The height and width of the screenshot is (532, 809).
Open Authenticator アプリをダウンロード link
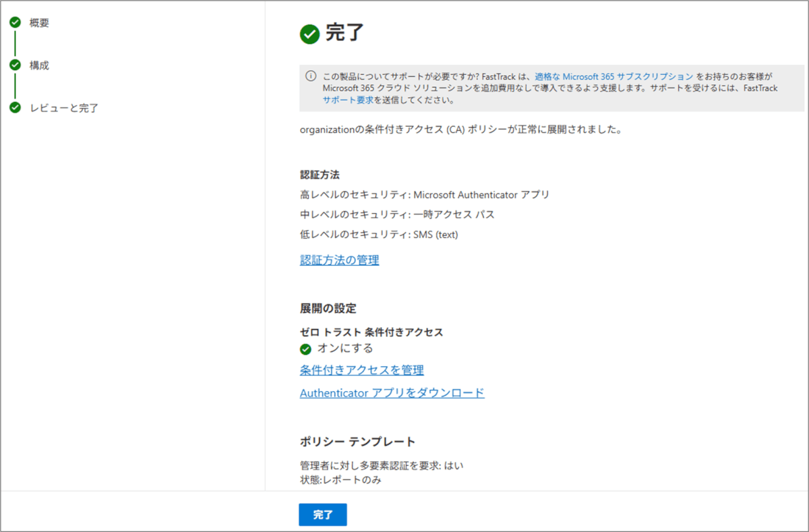click(x=392, y=392)
